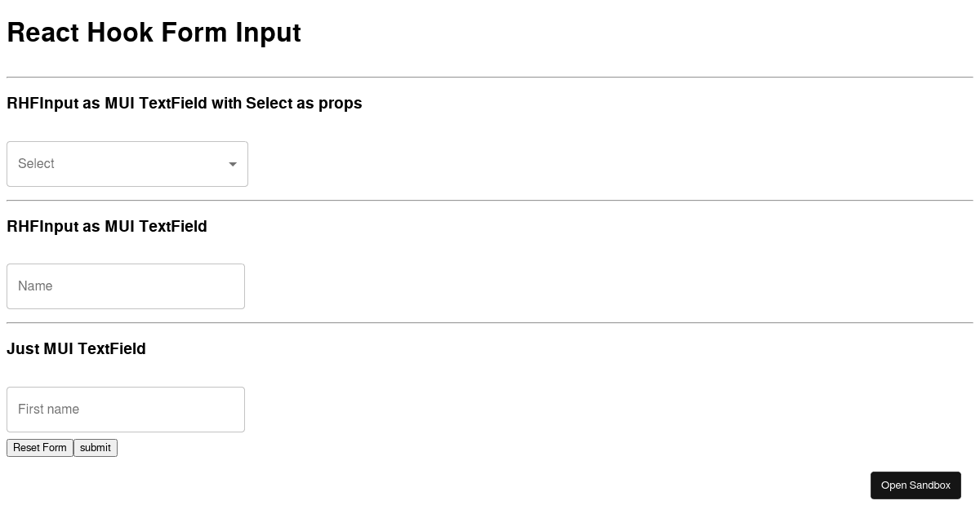Screen dimensions: 980x514
Task: Click the word Just in last heading
Action: (23, 348)
